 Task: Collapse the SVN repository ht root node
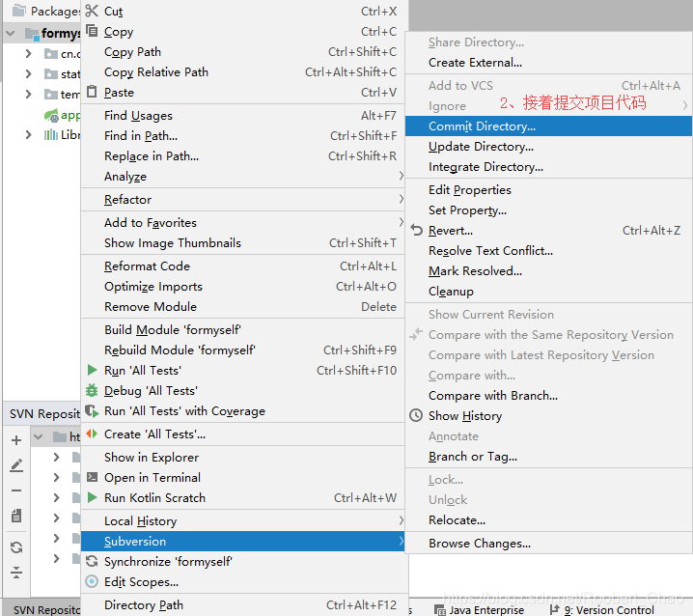pyautogui.click(x=39, y=437)
